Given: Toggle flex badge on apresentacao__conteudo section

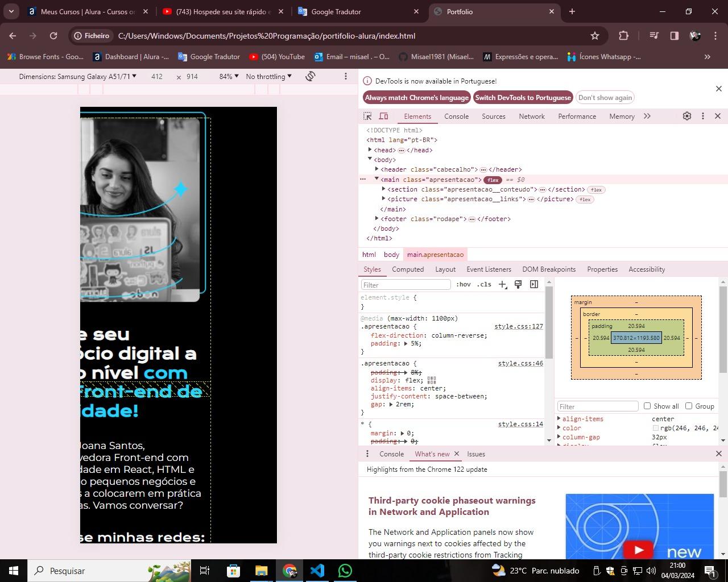Looking at the screenshot, I should tap(596, 190).
